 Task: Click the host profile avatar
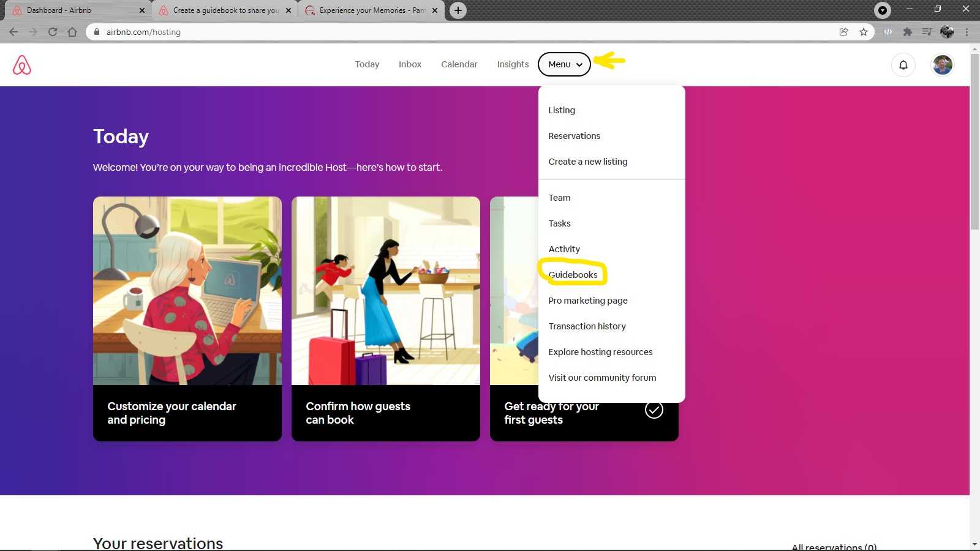(x=942, y=64)
